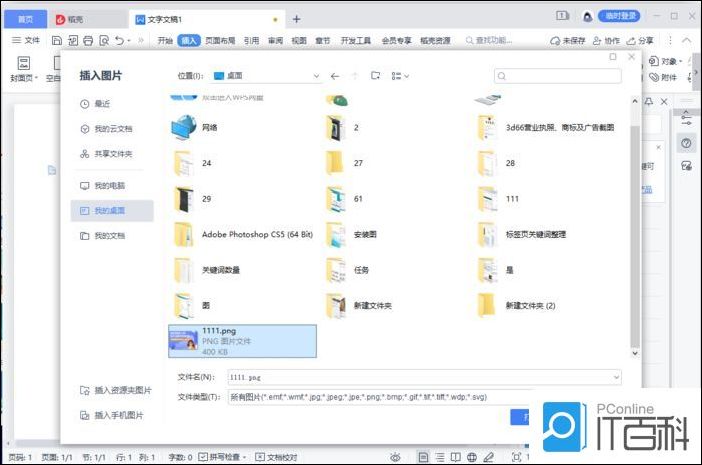Select the 新建文件夹 (2) folder
The height and width of the screenshot is (465, 702).
point(516,306)
